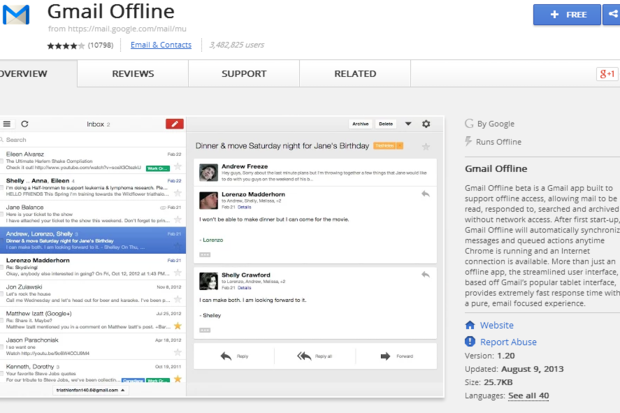Click the Archive button
620x413 pixels.
360,124
